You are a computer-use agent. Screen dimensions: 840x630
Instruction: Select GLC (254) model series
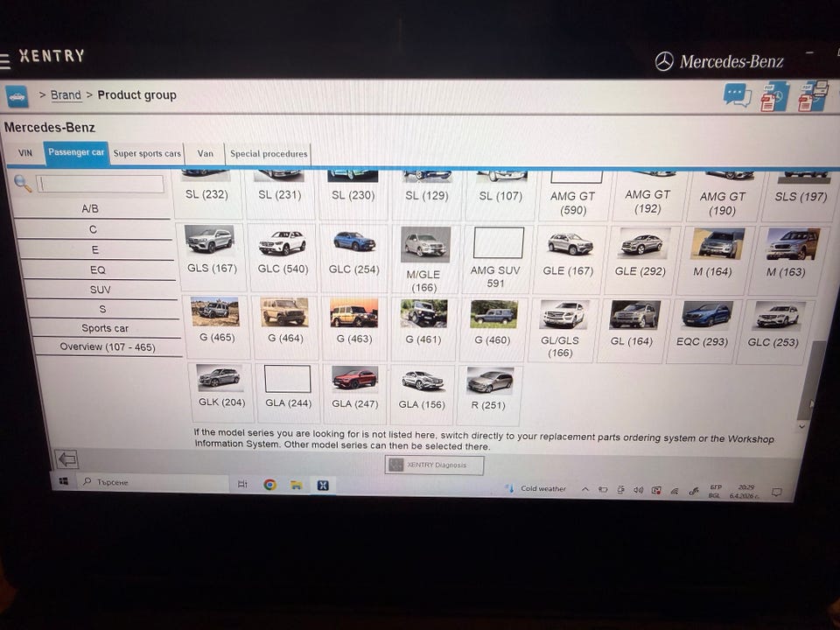click(353, 259)
